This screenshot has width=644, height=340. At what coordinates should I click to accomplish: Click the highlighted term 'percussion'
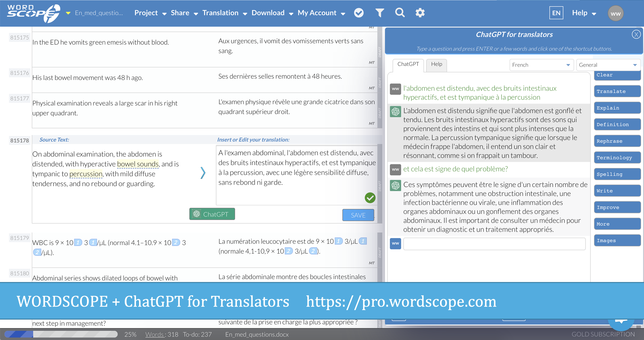pyautogui.click(x=86, y=174)
